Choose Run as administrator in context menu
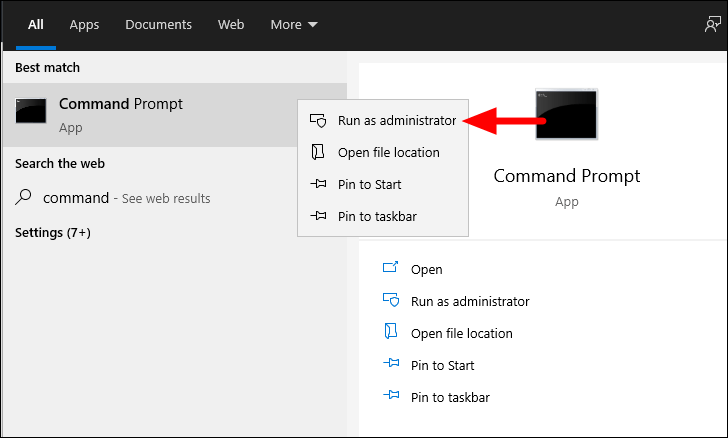Image resolution: width=728 pixels, height=438 pixels. (383, 120)
